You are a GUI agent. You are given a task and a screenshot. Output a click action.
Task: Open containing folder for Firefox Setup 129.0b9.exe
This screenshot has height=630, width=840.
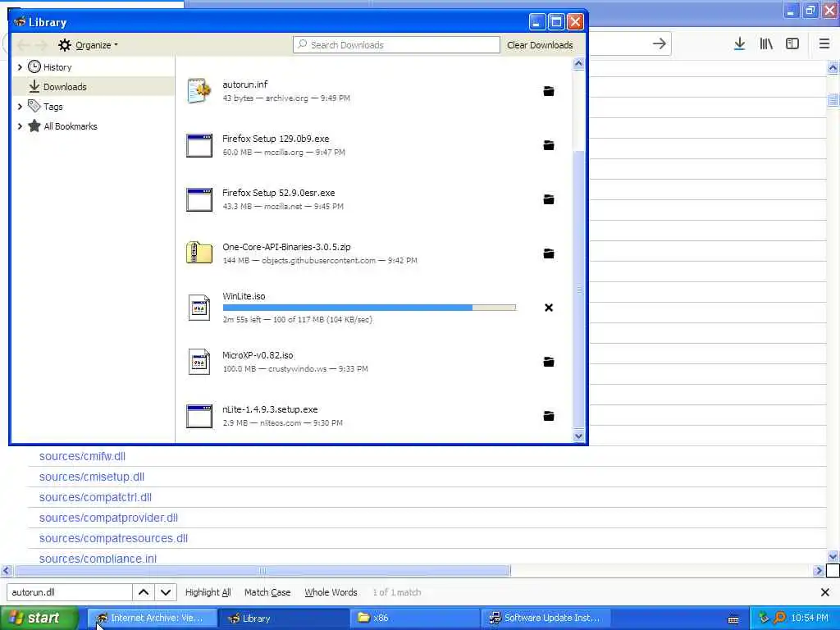[x=549, y=145]
